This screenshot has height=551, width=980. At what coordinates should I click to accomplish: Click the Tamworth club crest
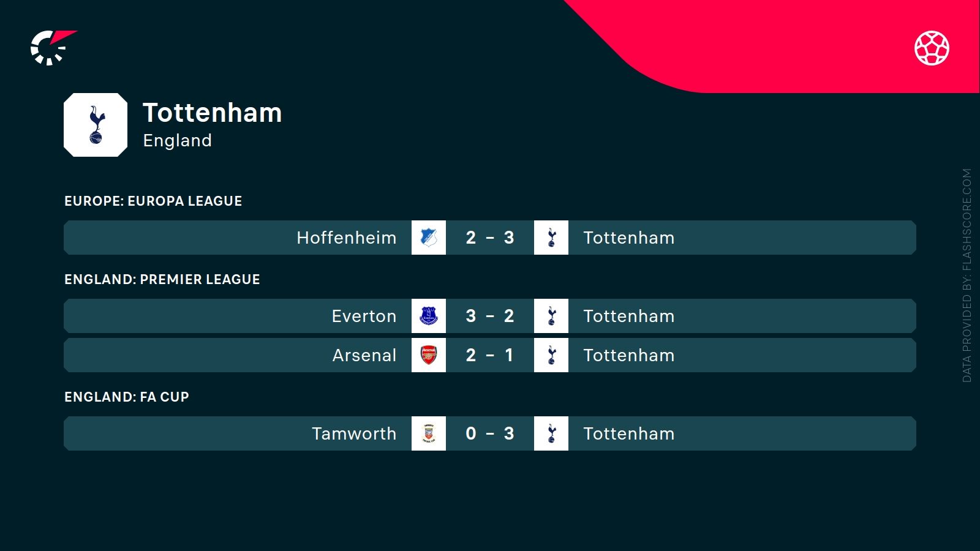(429, 433)
